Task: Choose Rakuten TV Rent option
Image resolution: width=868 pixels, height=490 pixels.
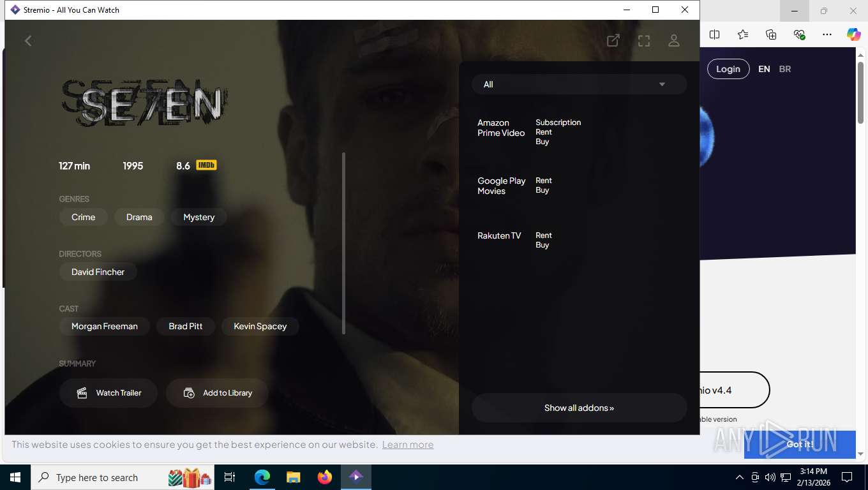Action: 544,235
